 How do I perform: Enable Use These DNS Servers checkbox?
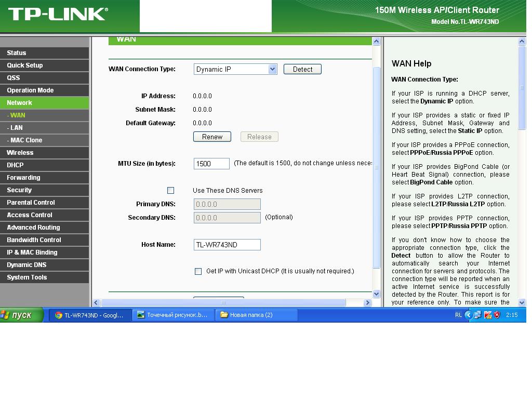pyautogui.click(x=170, y=191)
